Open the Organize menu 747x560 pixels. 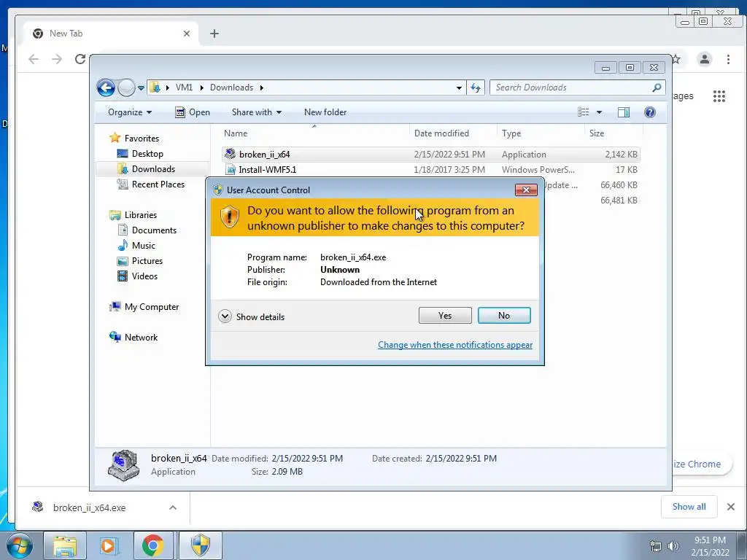coord(130,112)
